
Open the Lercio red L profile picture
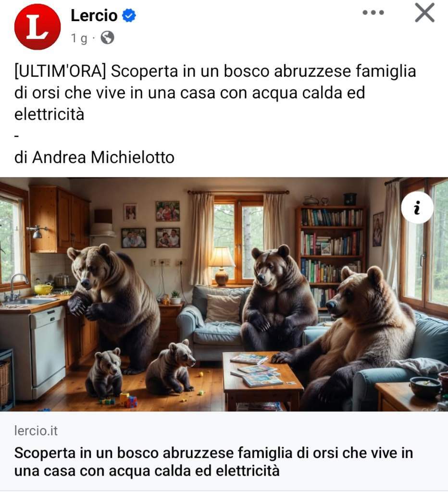(x=37, y=27)
